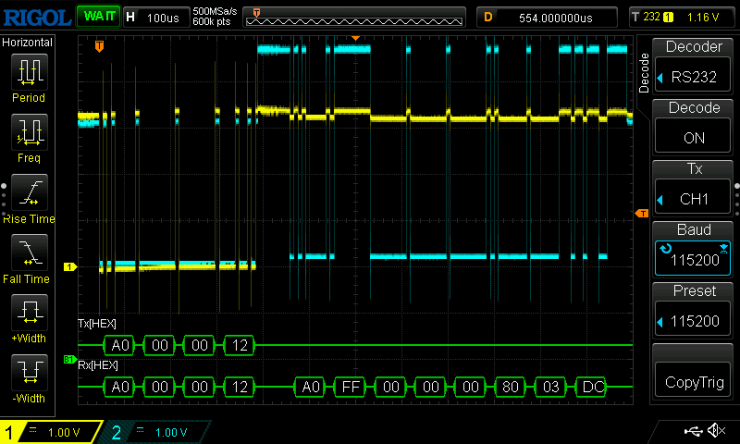
Task: Toggle the Decode ON setting
Action: click(x=693, y=137)
